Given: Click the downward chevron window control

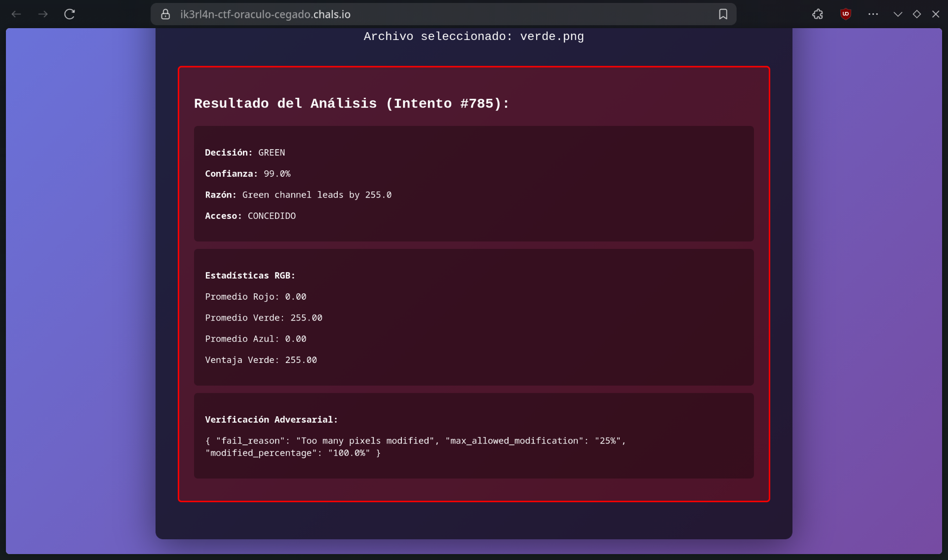Looking at the screenshot, I should (x=898, y=14).
